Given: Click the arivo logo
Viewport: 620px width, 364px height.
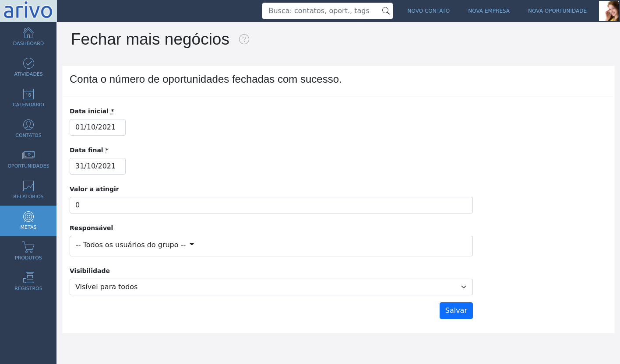Looking at the screenshot, I should click(28, 11).
